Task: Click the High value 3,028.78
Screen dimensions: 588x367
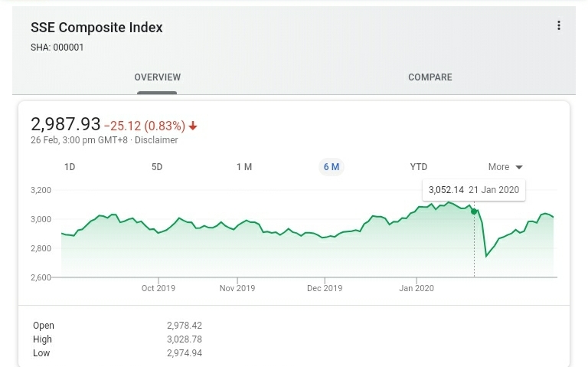Action: point(185,339)
